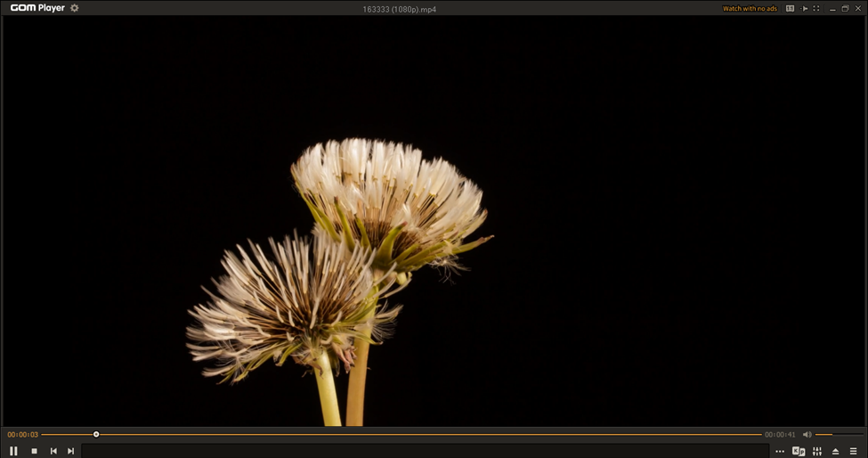Restore the GOM Player window size

846,8
